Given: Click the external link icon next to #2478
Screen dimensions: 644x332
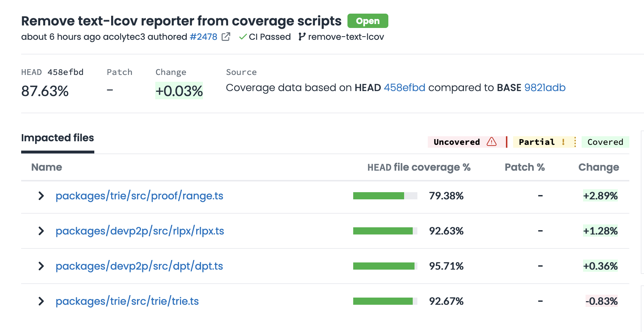Looking at the screenshot, I should (x=226, y=37).
